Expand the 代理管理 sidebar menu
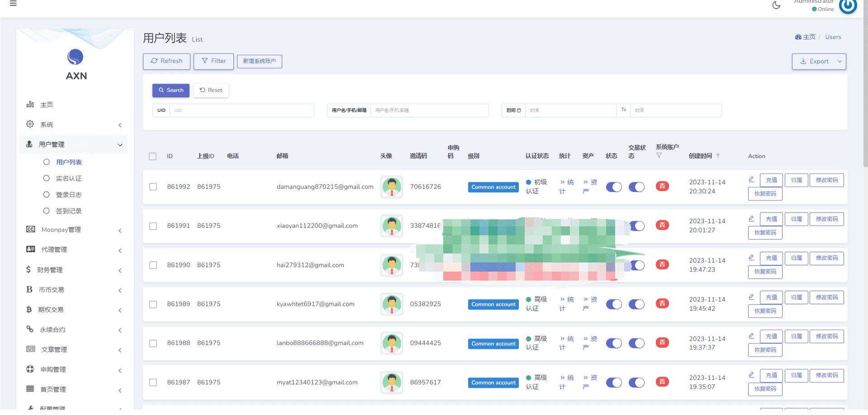 tap(74, 250)
